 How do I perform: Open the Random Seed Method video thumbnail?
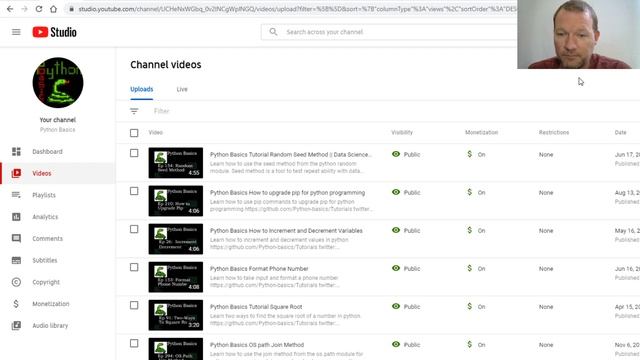point(176,162)
